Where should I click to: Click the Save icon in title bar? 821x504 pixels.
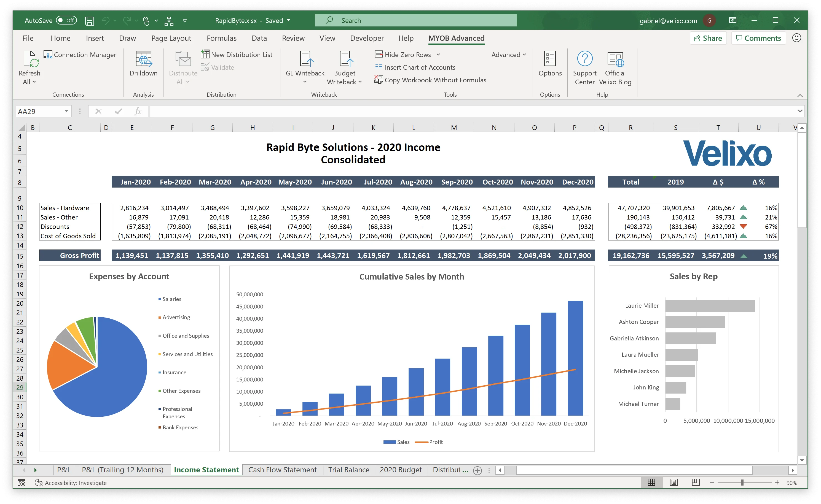tap(89, 21)
